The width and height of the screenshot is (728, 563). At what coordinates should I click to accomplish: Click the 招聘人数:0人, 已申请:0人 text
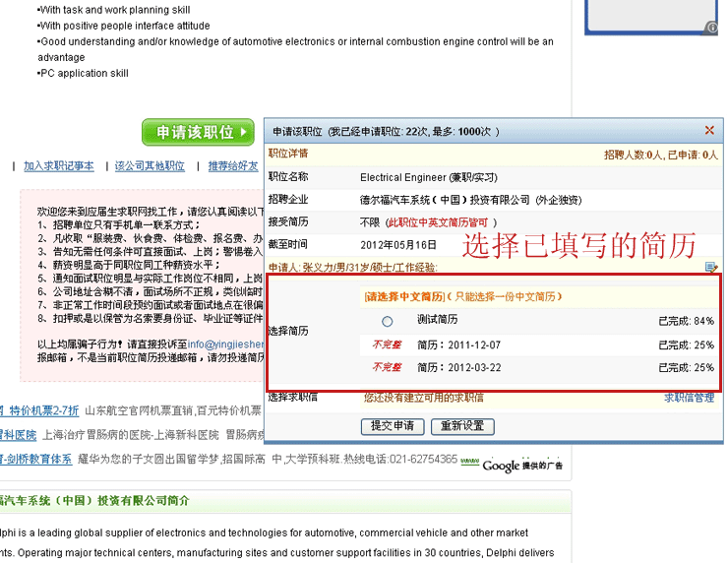[661, 155]
